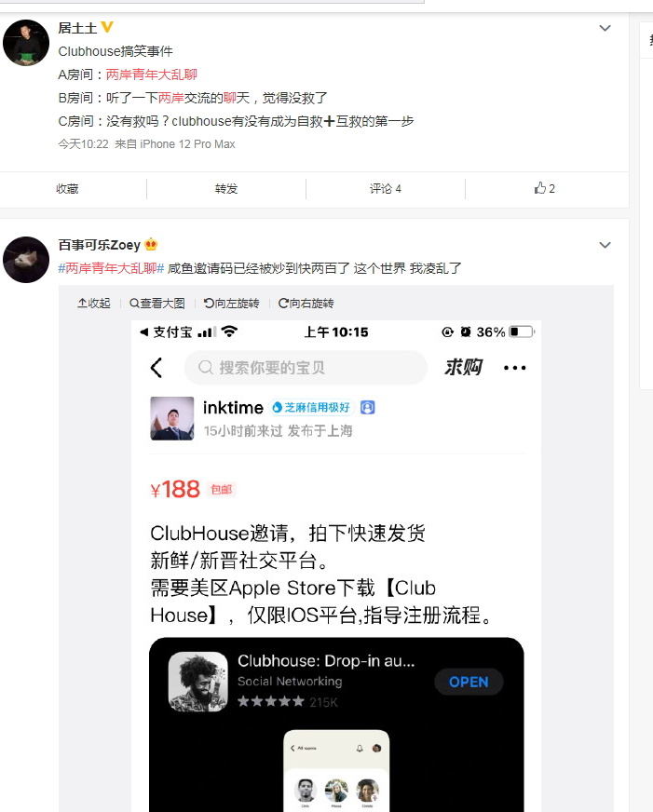The height and width of the screenshot is (812, 653).
Task: Click 收藏 to favorite the post
Action: click(67, 189)
